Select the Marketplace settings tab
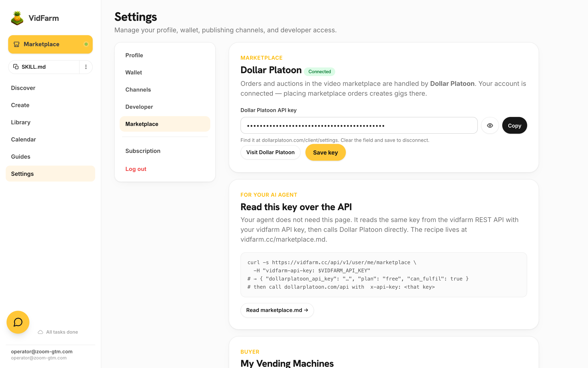The image size is (588, 368). [x=165, y=124]
